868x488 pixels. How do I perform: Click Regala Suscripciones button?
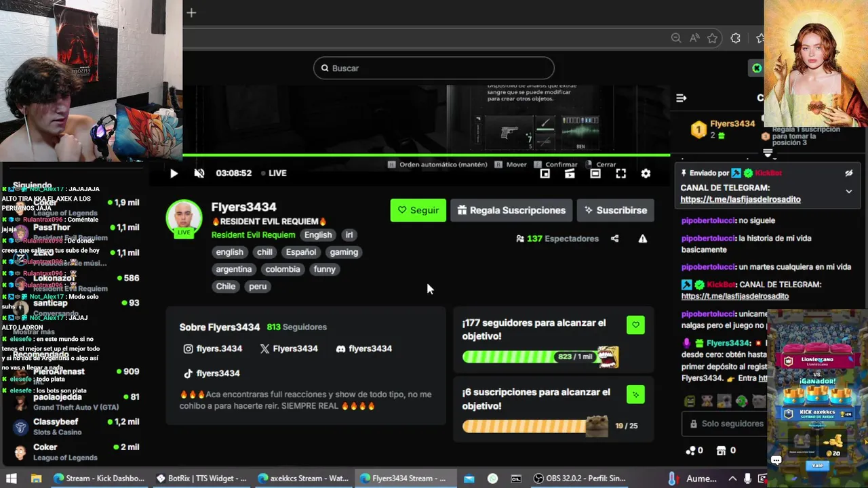[511, 210]
